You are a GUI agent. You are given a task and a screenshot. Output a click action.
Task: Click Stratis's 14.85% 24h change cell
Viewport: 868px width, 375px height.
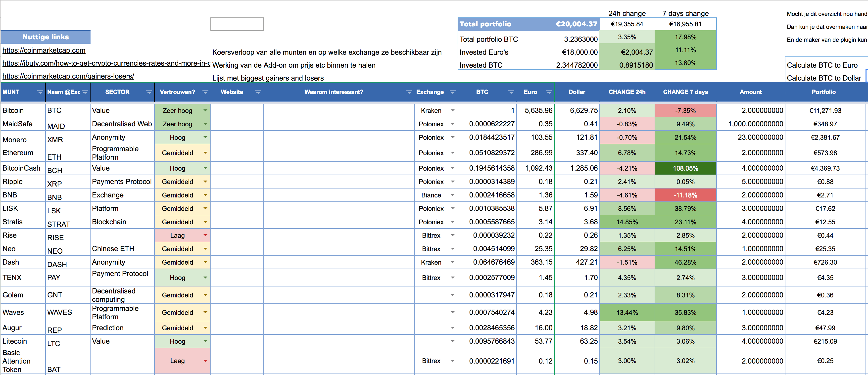[x=627, y=222]
